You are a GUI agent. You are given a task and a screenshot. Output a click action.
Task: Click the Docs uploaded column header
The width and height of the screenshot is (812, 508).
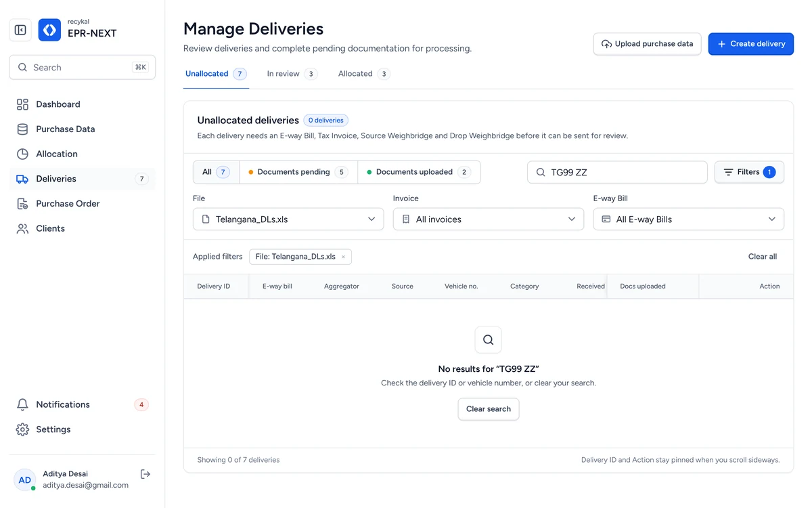click(643, 287)
